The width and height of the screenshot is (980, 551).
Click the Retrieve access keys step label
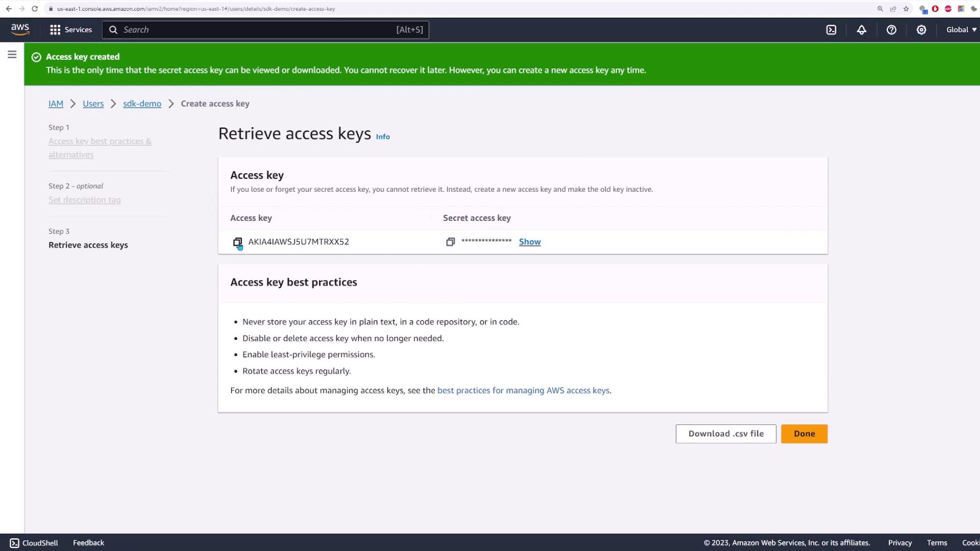(x=88, y=245)
